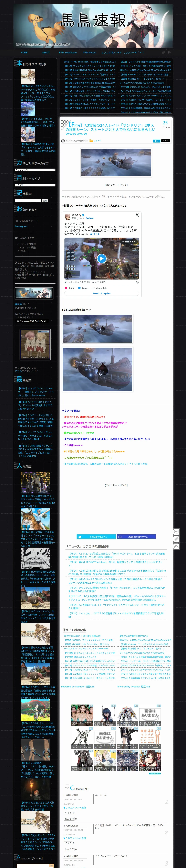Open the 月を選択 monthly archive dropdown
Image resolution: width=186 pixels, height=868 pixels.
[x=35, y=185]
